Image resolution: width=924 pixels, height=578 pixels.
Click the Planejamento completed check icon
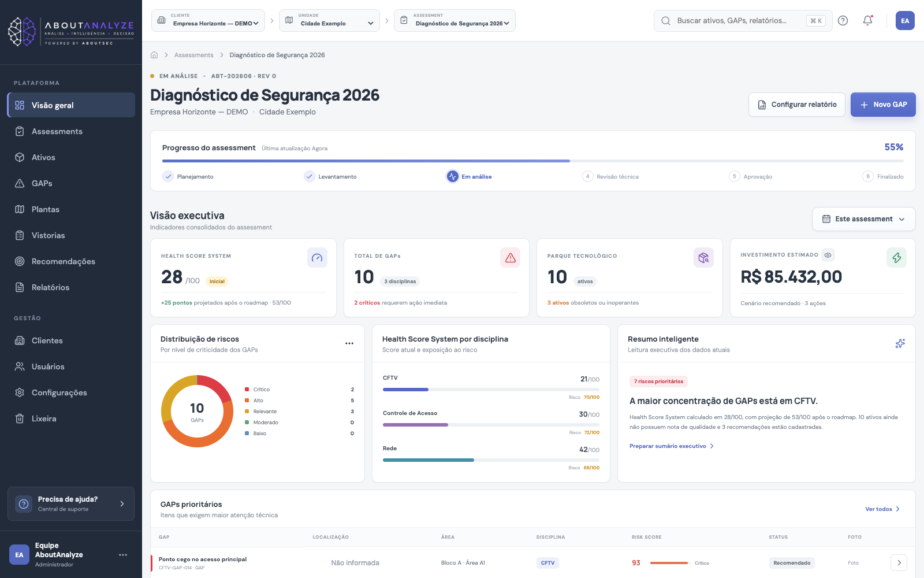pyautogui.click(x=168, y=176)
